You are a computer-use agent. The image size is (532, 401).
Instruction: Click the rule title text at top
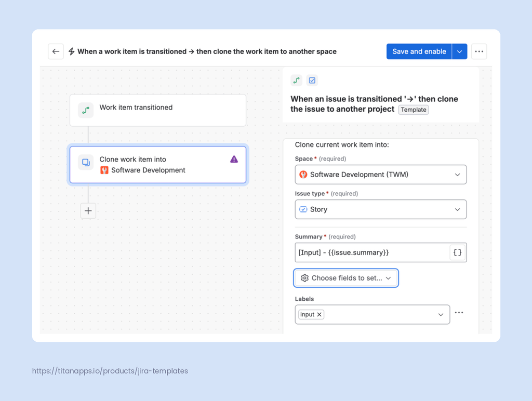(x=207, y=51)
